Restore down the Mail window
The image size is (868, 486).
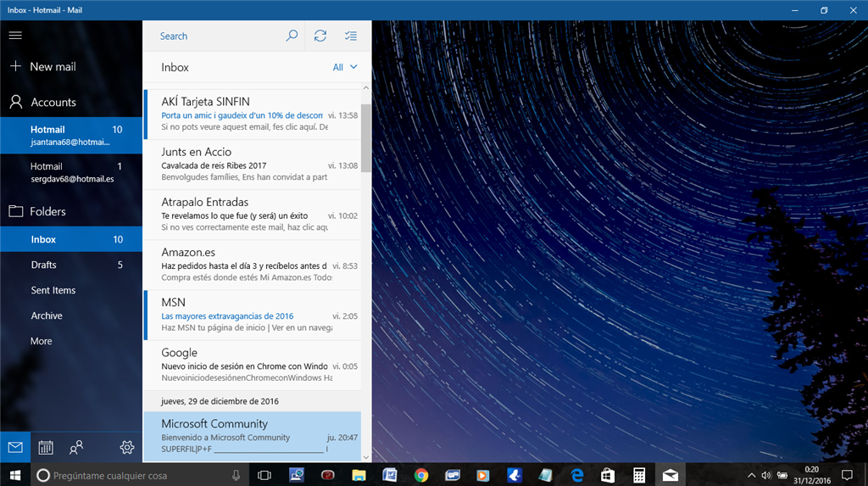pos(824,10)
